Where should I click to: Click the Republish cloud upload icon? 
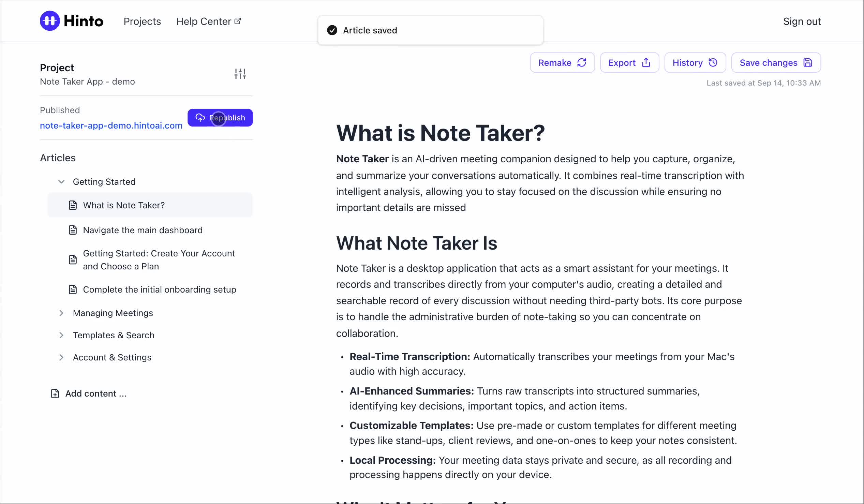tap(200, 118)
